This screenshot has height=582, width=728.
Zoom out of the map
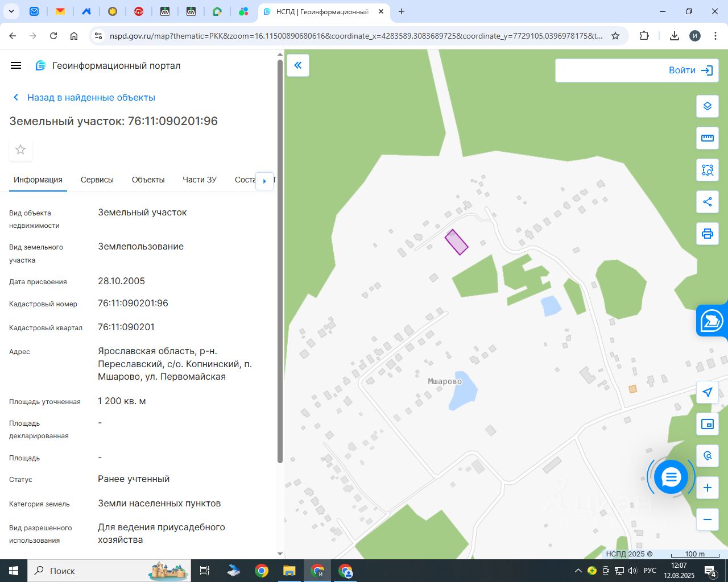[x=707, y=519]
